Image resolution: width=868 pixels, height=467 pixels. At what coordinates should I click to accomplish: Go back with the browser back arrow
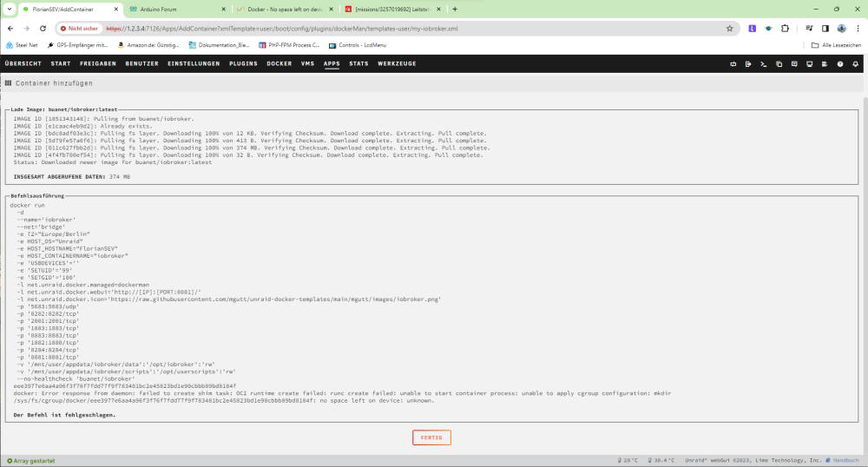(10, 29)
